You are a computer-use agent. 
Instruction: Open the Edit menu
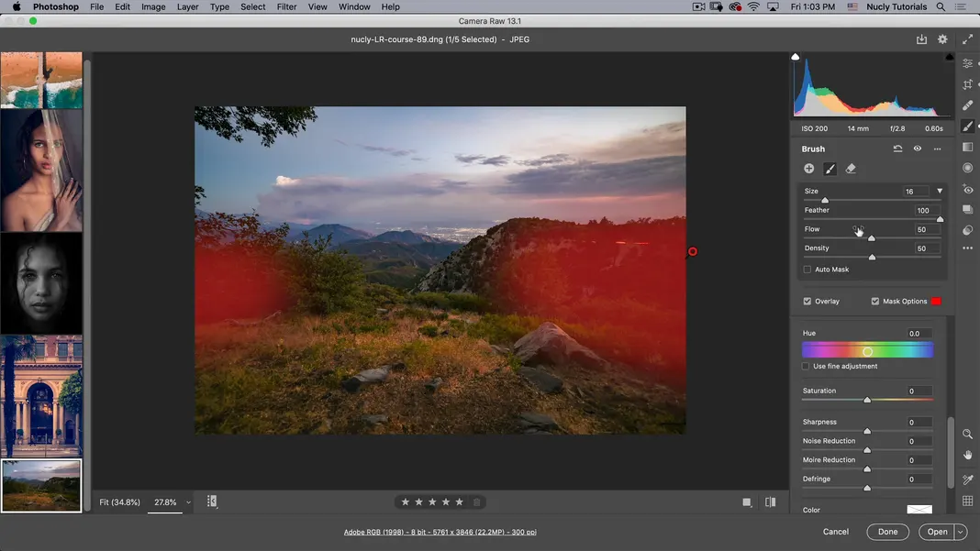point(123,6)
